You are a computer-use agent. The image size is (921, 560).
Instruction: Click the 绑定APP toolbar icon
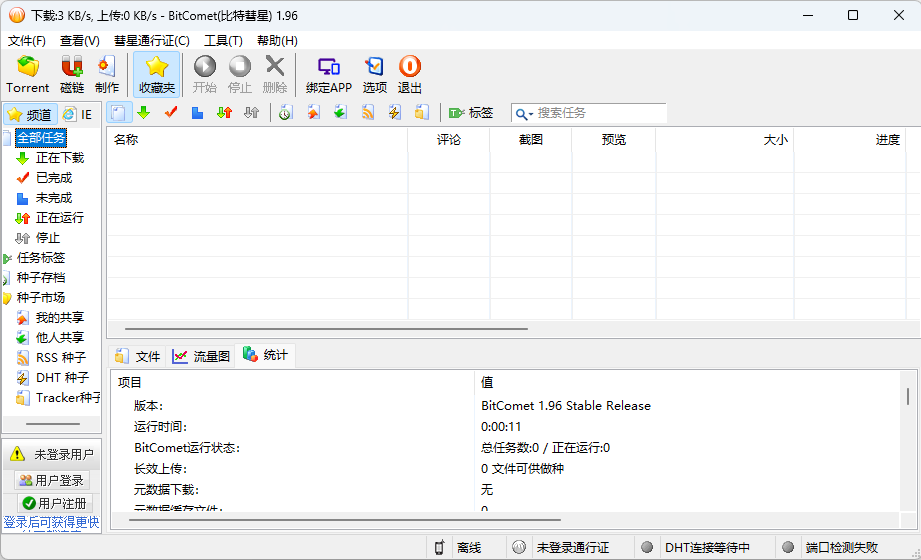[328, 68]
